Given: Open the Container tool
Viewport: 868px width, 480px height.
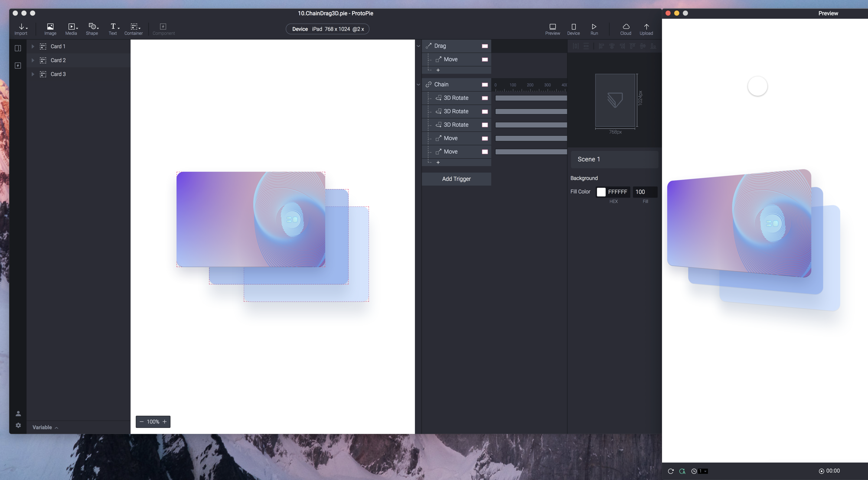Looking at the screenshot, I should [x=134, y=29].
